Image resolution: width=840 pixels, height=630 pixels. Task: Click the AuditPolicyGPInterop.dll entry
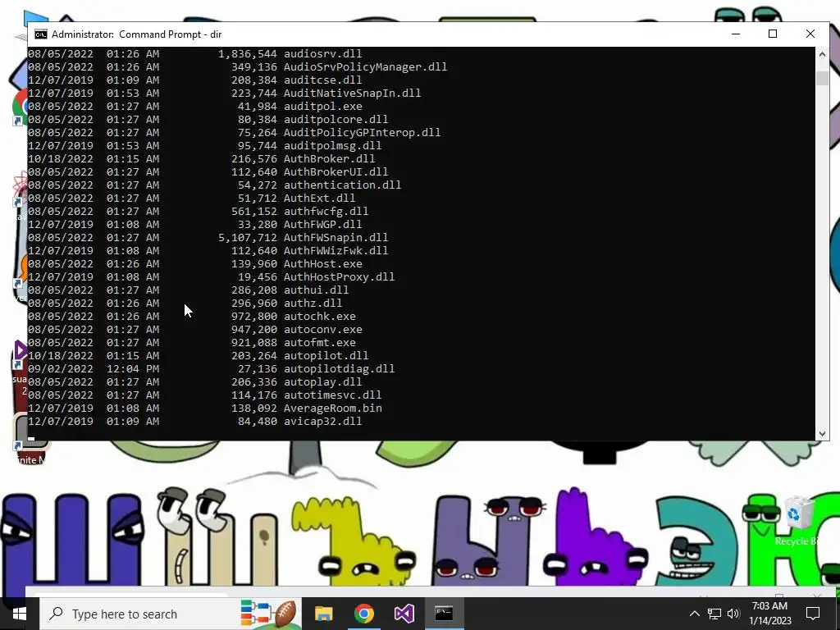362,132
